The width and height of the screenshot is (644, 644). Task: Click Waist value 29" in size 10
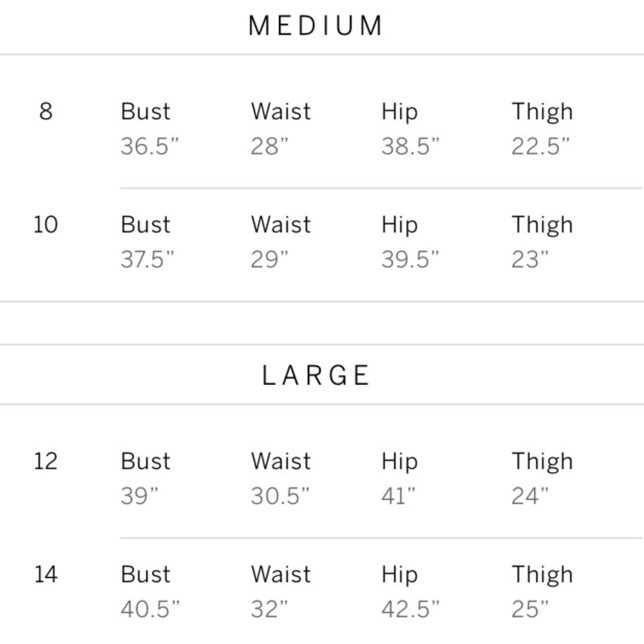(x=270, y=260)
